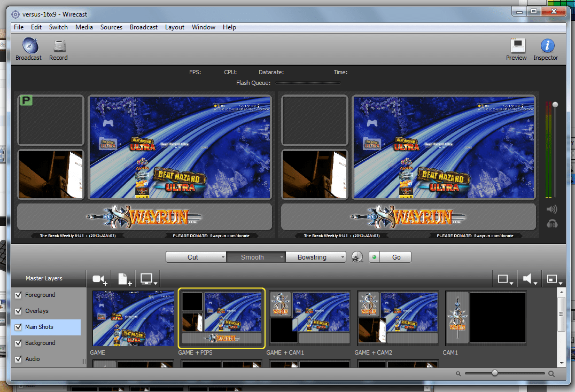This screenshot has height=392, width=575.
Task: Add a new camera shot icon
Action: tap(98, 278)
